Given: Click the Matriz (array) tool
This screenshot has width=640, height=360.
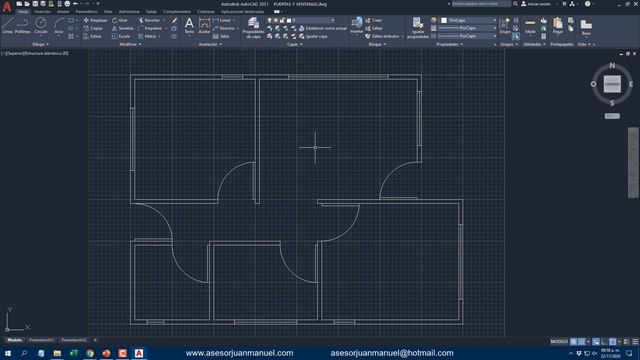Looking at the screenshot, I should (x=148, y=36).
